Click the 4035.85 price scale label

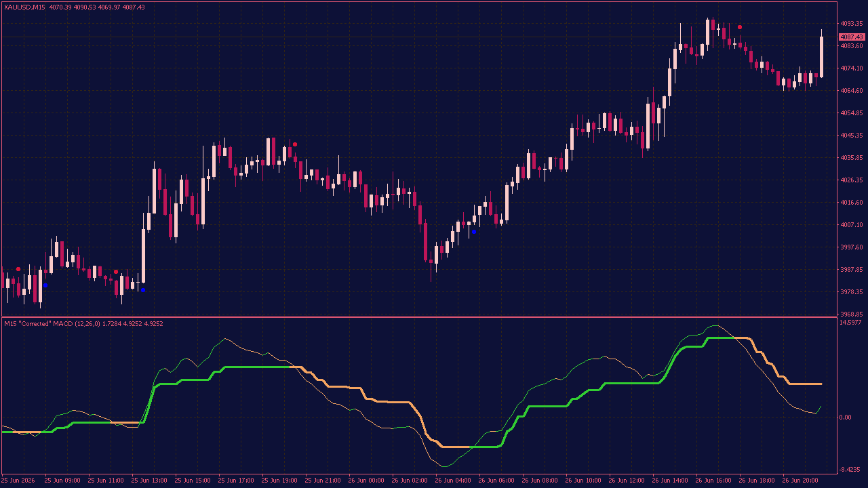click(x=851, y=157)
